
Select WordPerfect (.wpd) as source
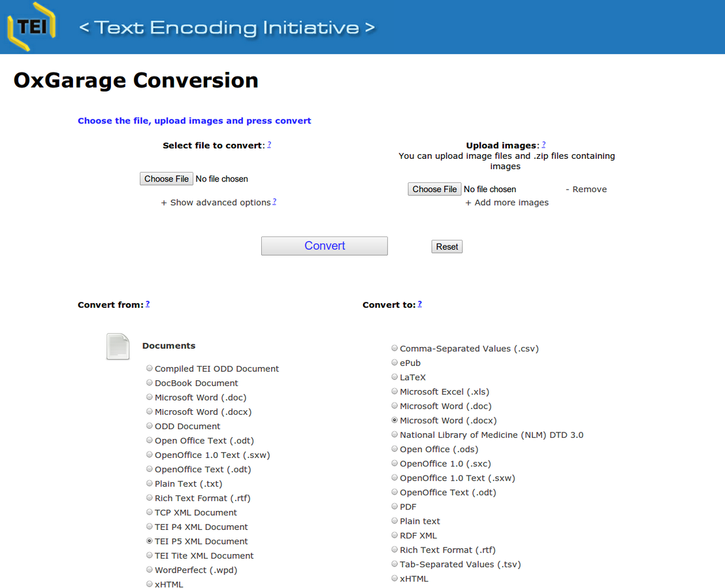pyautogui.click(x=150, y=570)
